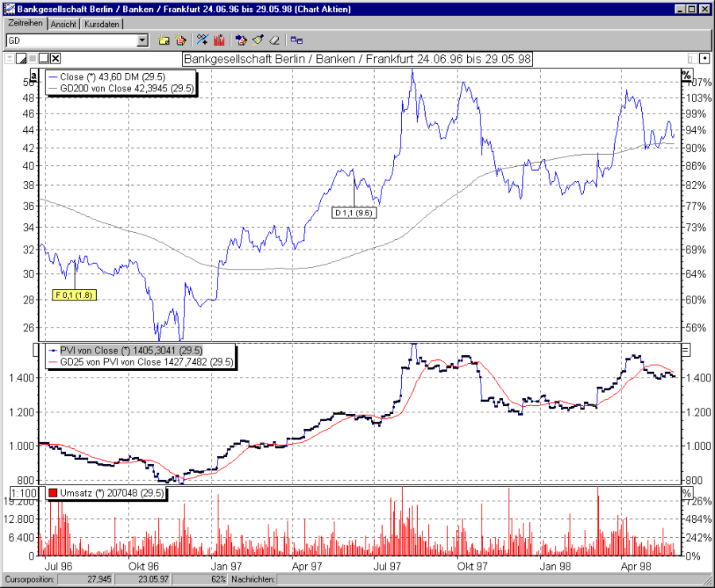Switch to the Kursdaten tab
This screenshot has height=588, width=715.
click(x=101, y=24)
